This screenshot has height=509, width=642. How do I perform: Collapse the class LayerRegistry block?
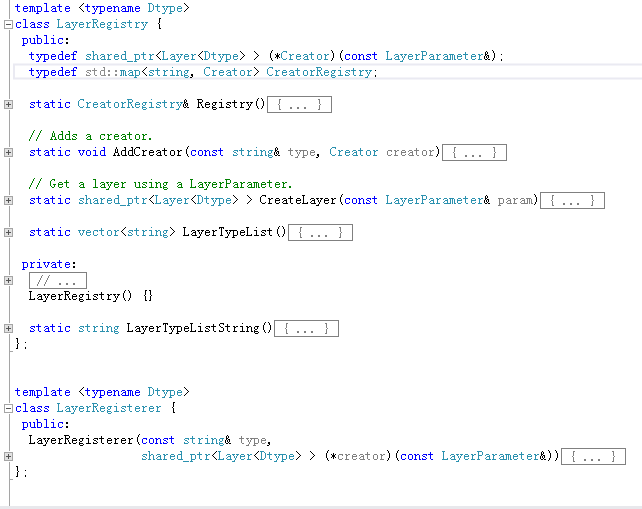click(x=8, y=25)
